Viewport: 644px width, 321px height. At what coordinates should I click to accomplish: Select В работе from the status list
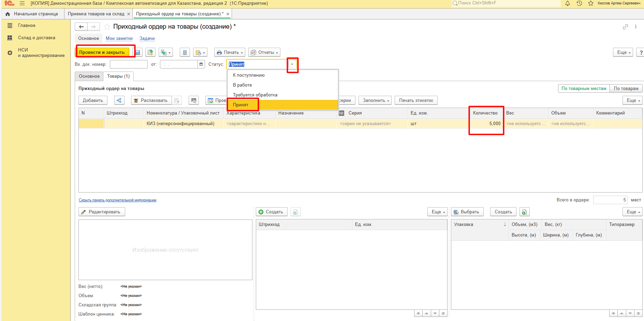tap(243, 85)
